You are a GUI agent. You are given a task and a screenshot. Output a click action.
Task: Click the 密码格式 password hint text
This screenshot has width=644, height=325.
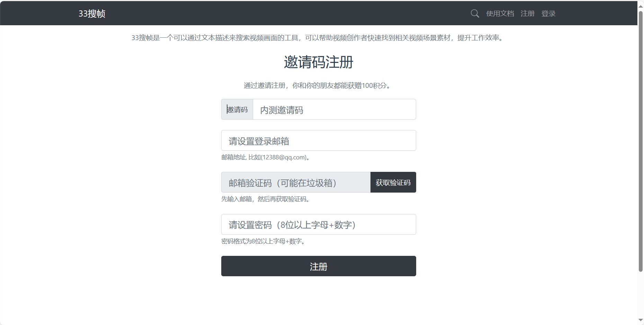pos(263,241)
